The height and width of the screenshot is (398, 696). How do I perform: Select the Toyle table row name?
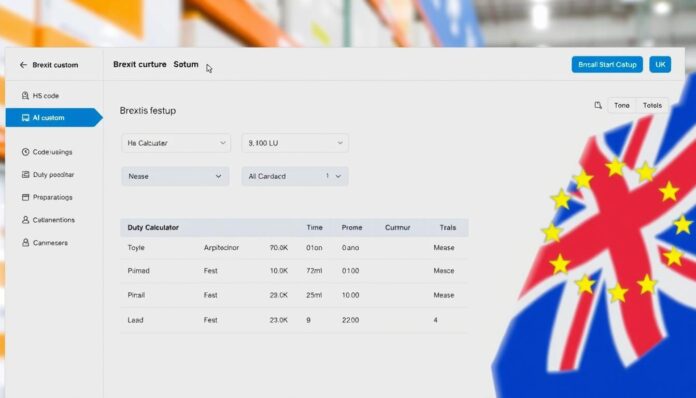tap(136, 248)
